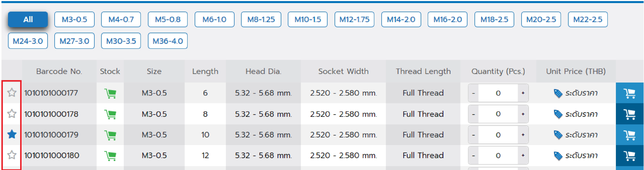The image size is (644, 170).
Task: Click quantity field for 1010101000178
Action: (498, 114)
